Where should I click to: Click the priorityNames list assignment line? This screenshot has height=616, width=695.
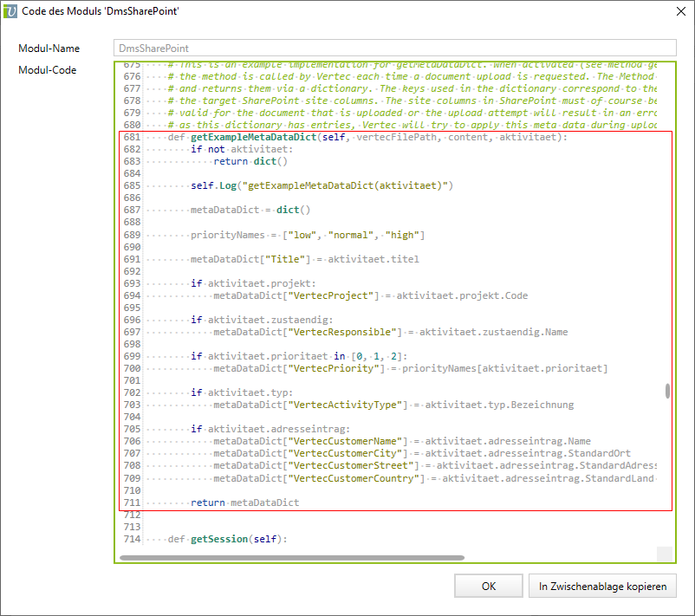(308, 235)
